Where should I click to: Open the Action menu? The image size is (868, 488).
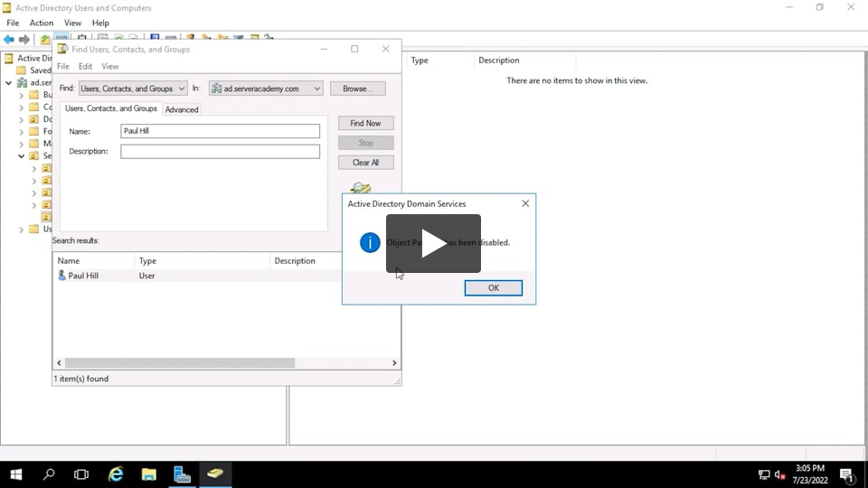tap(42, 23)
